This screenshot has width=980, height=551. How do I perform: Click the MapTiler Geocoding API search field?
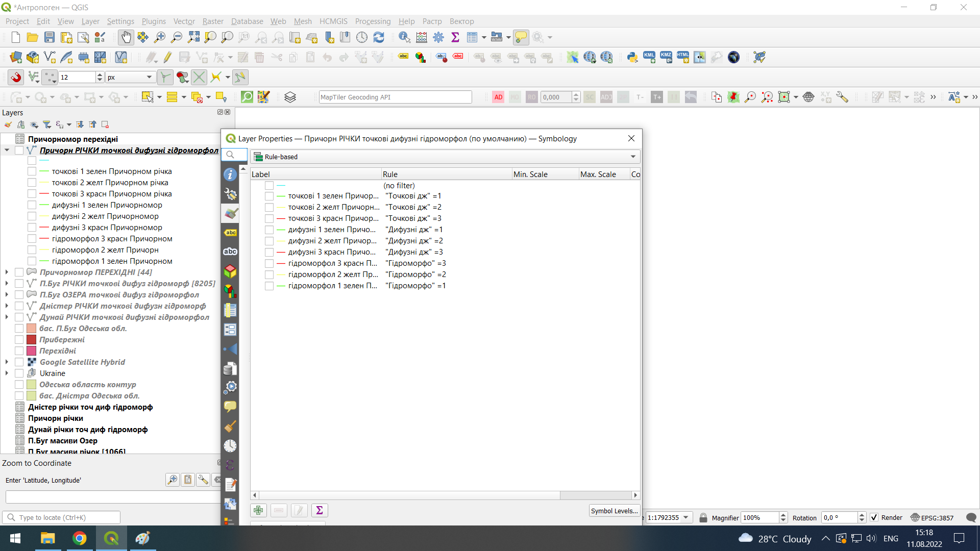click(395, 97)
